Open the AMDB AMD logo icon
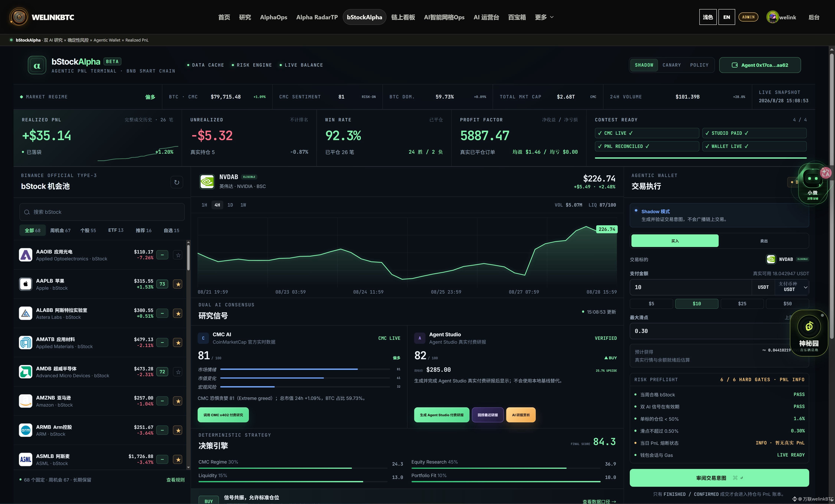Image resolution: width=835 pixels, height=504 pixels. click(x=25, y=372)
